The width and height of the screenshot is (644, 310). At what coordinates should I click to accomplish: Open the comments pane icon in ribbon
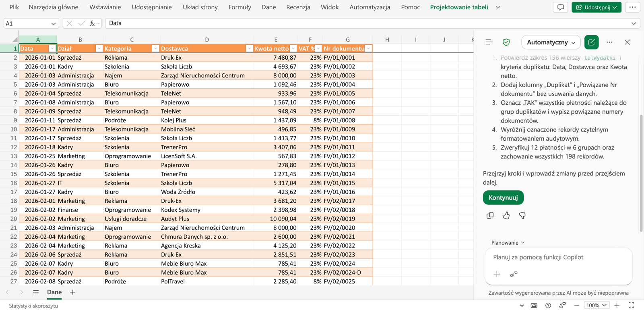(560, 7)
